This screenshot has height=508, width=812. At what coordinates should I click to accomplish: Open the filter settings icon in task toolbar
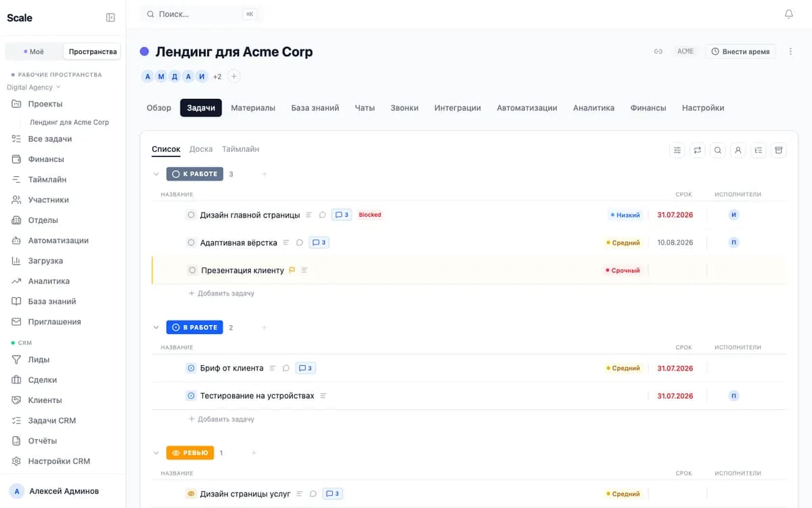click(677, 150)
